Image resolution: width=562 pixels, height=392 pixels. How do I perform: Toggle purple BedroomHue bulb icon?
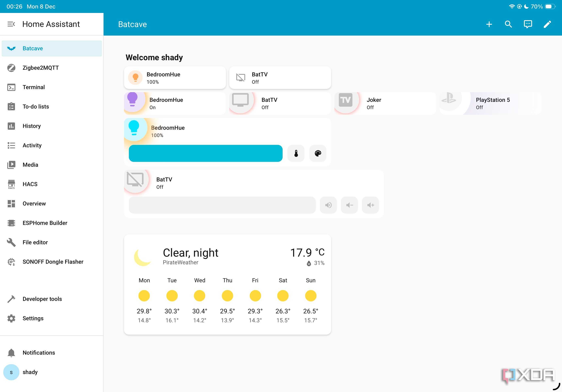pos(133,100)
